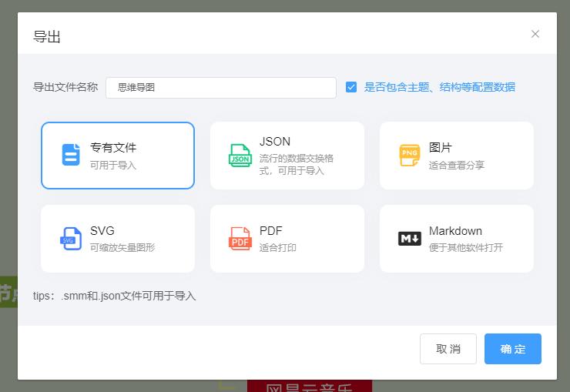Click the 是否包含主题、结构等配置数据 label

440,87
